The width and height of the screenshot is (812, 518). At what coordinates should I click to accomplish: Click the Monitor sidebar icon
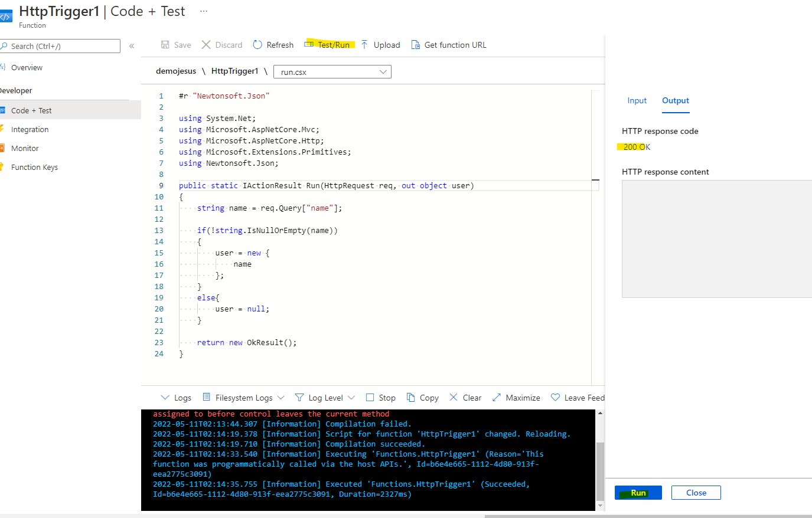click(2, 148)
